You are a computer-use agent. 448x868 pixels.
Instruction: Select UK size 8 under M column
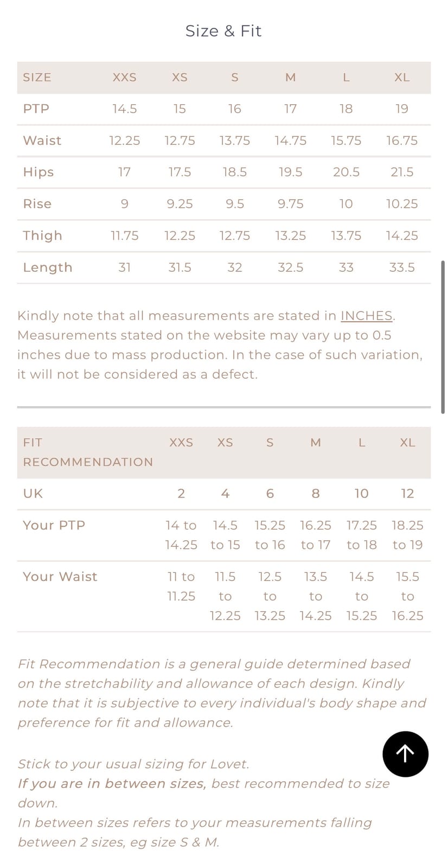(316, 494)
